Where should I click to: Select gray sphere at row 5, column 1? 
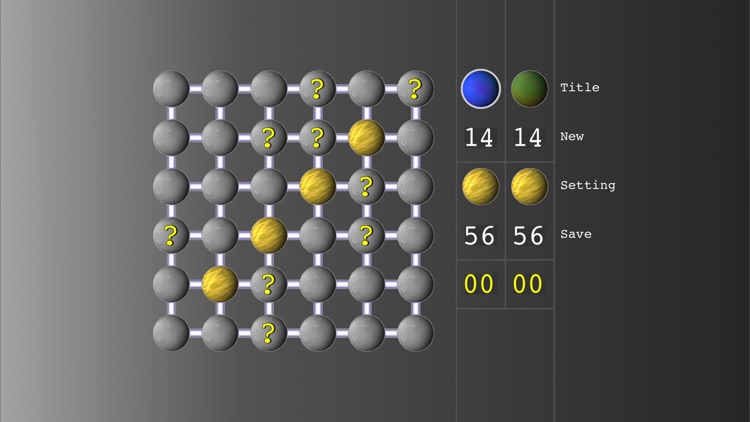click(171, 284)
